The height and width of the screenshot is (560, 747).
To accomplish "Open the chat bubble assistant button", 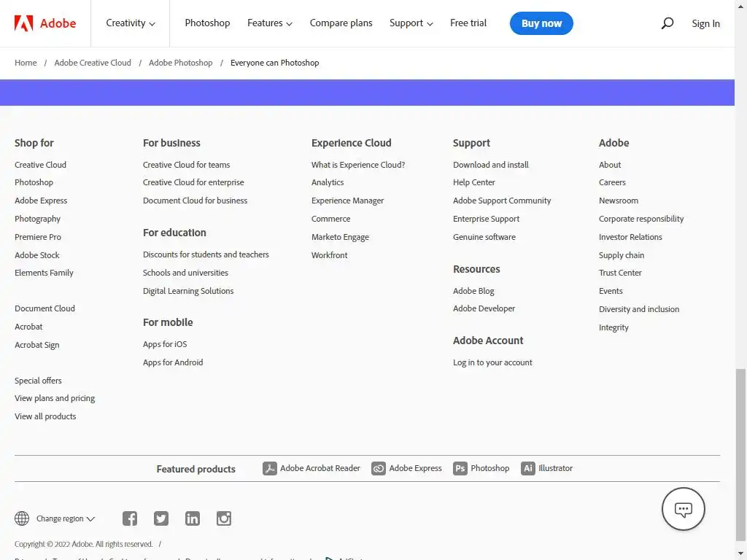I will 683,509.
